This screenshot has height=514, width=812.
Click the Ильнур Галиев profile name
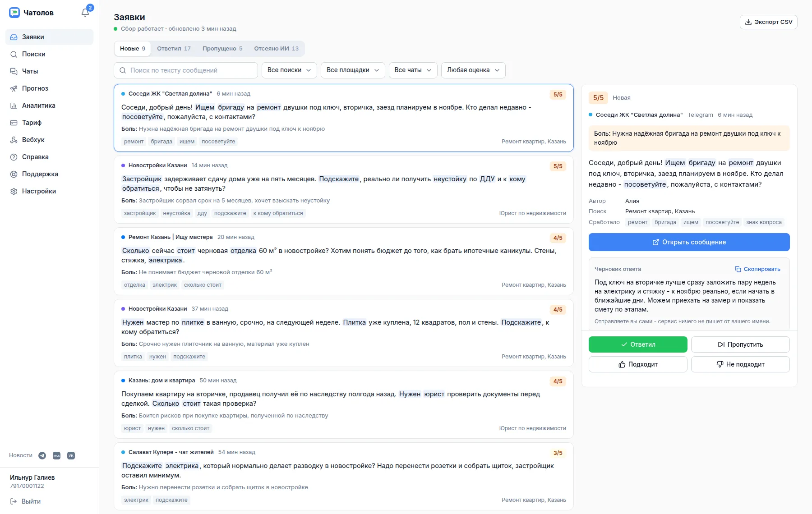point(32,477)
